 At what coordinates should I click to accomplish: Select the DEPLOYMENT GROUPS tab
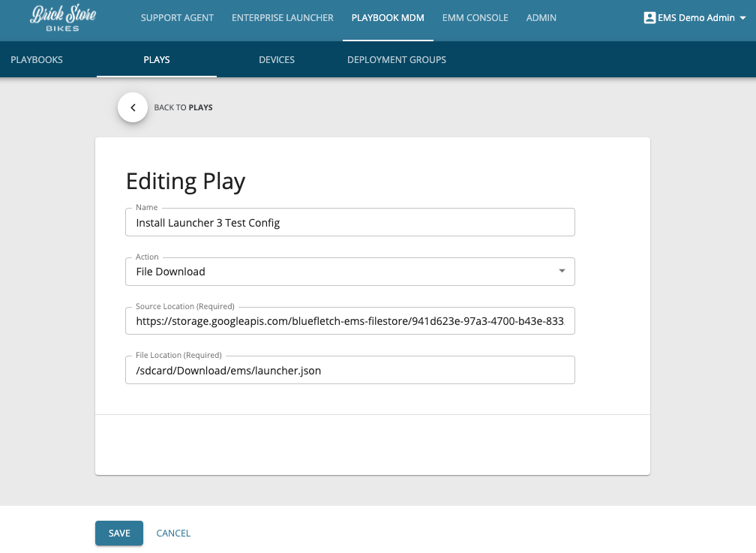click(397, 59)
